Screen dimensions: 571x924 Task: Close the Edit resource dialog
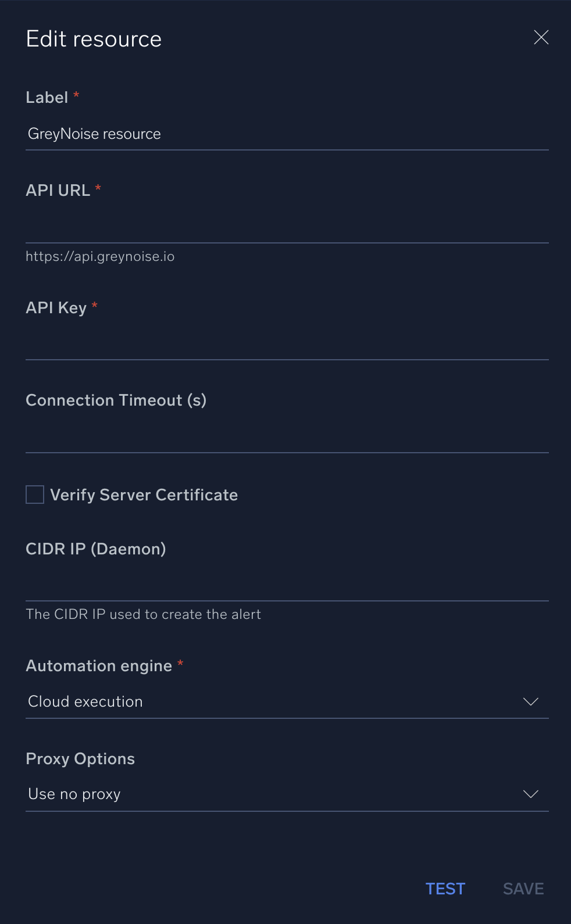(541, 37)
